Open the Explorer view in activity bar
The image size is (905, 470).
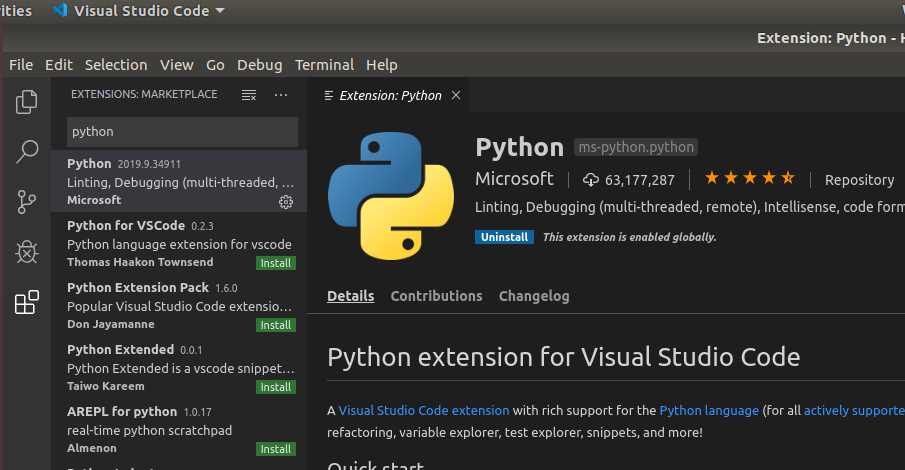pos(27,102)
